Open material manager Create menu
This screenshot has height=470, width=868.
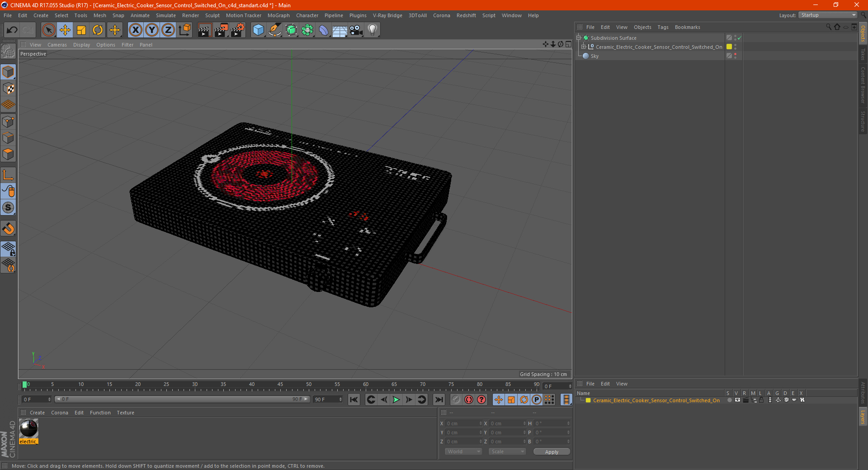pyautogui.click(x=37, y=413)
